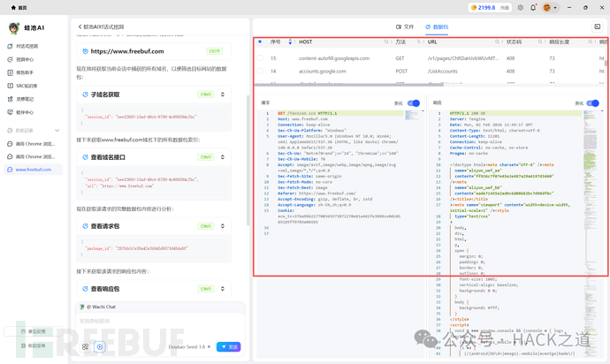Open the SRC知识库 sidebar item
610x364 pixels.
(x=23, y=86)
